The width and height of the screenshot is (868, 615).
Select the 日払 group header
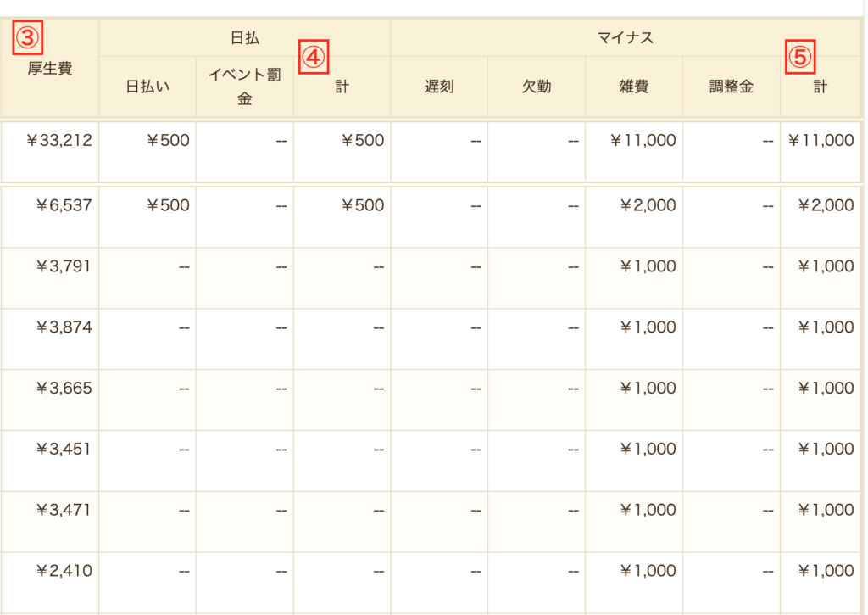tap(244, 38)
